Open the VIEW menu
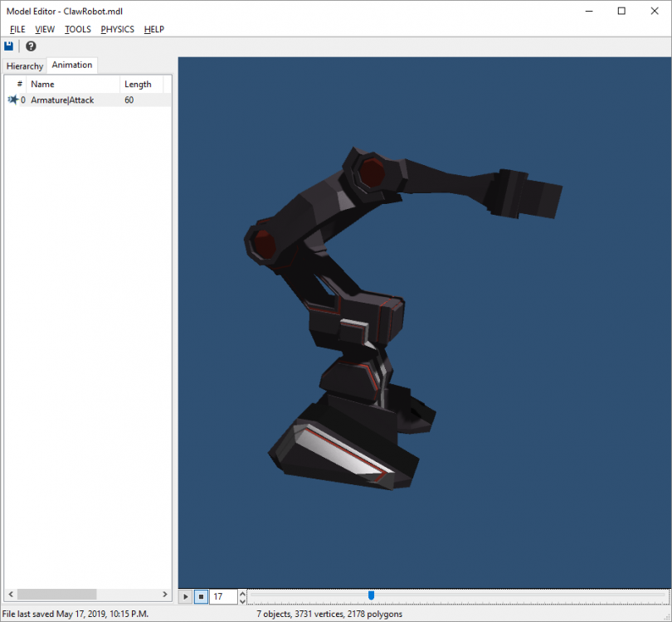Viewport: 672px width, 622px height. [45, 29]
